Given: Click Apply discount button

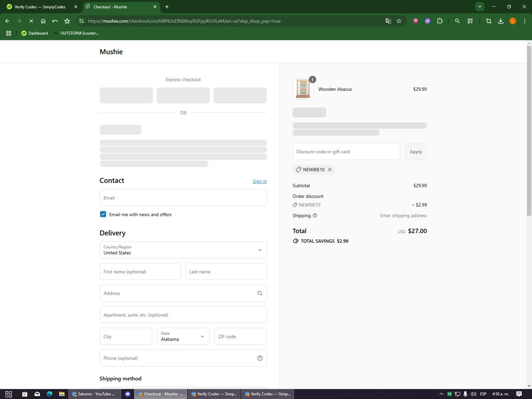Looking at the screenshot, I should [x=416, y=151].
